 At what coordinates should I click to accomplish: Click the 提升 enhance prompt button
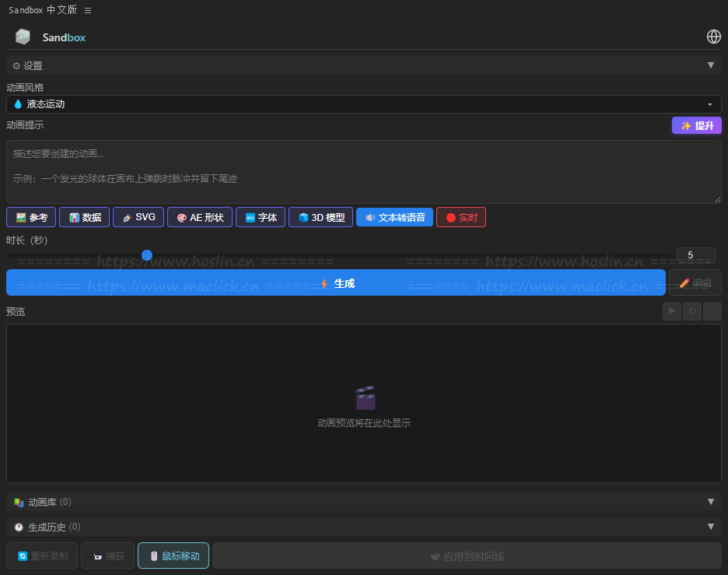(696, 125)
